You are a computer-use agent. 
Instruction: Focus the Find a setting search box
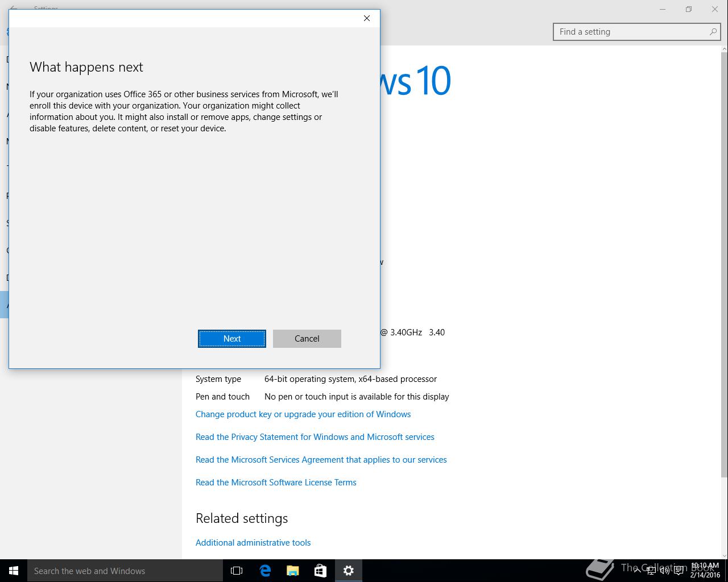[636, 32]
